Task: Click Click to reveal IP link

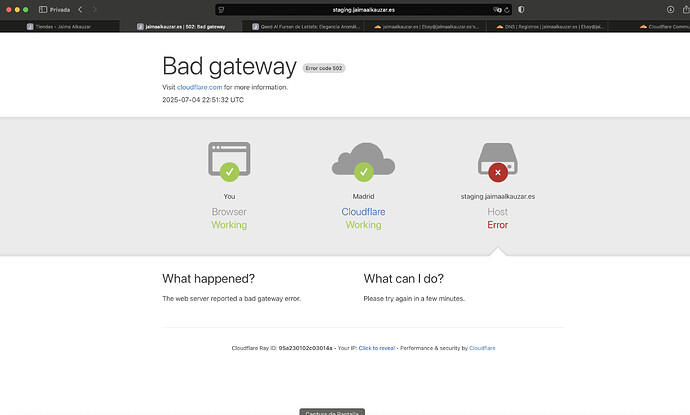Action: (x=377, y=348)
